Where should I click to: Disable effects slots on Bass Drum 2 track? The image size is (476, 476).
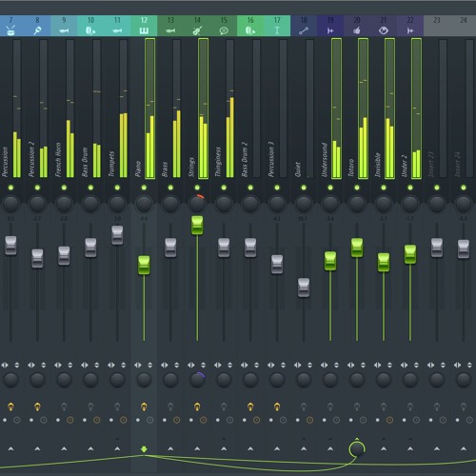tap(250, 407)
